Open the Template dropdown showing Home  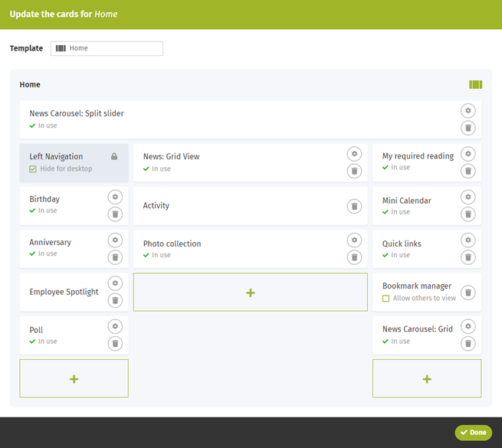(x=107, y=48)
